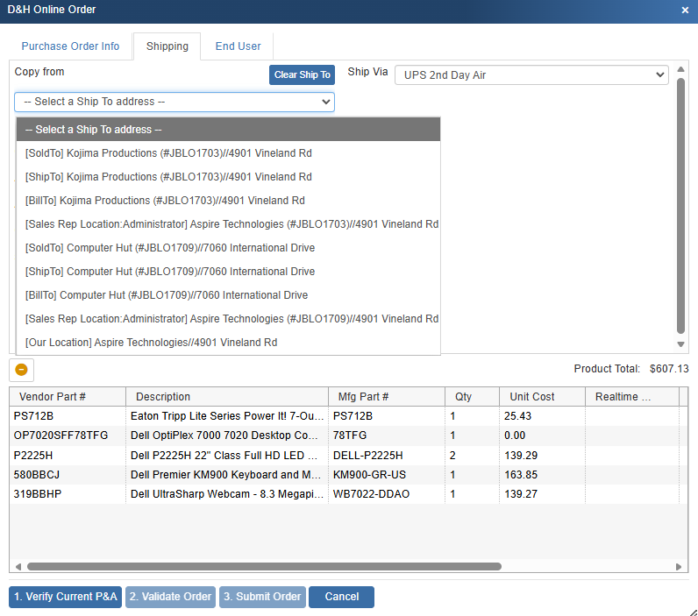Viewport: 698px width, 616px height.
Task: Click the orange minus collapse icon
Action: [21, 369]
